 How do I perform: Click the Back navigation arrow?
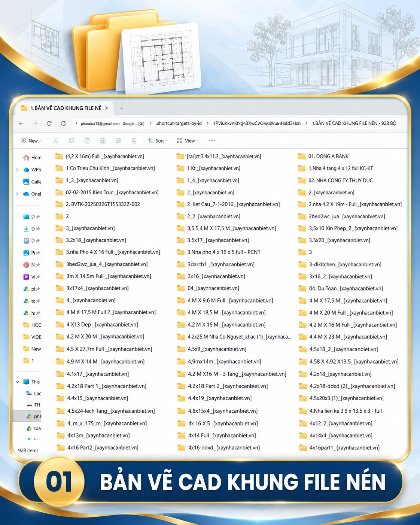pos(21,123)
